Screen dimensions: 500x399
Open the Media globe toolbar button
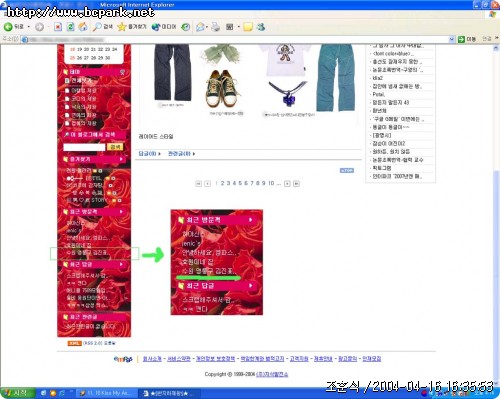click(x=163, y=27)
